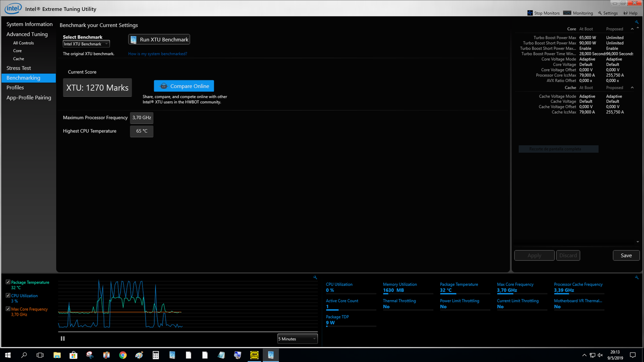644x362 pixels.
Task: Click the wrench icon on the graph panel
Action: (x=315, y=277)
